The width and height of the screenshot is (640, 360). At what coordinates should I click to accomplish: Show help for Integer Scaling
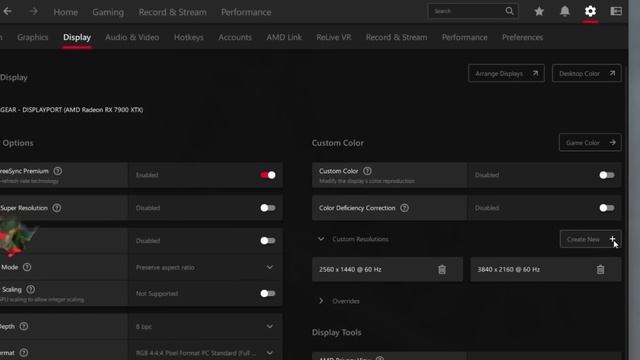pos(31,289)
